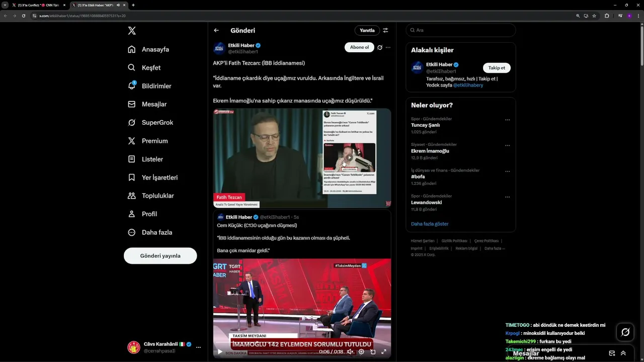Viewport: 644px width, 362px height.
Task: Open Listeler lists
Action: [x=145, y=159]
